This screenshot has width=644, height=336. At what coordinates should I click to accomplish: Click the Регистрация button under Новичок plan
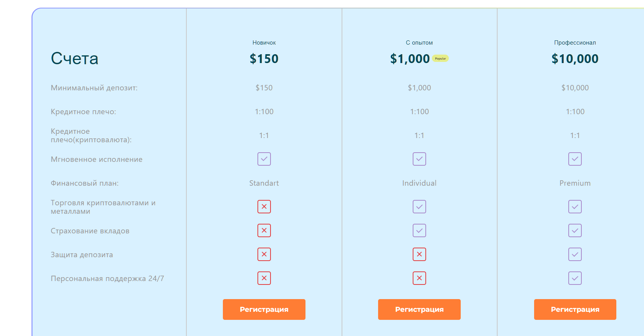pos(264,309)
